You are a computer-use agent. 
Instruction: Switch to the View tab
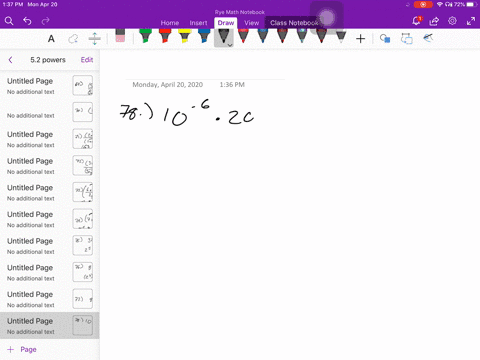[x=251, y=23]
